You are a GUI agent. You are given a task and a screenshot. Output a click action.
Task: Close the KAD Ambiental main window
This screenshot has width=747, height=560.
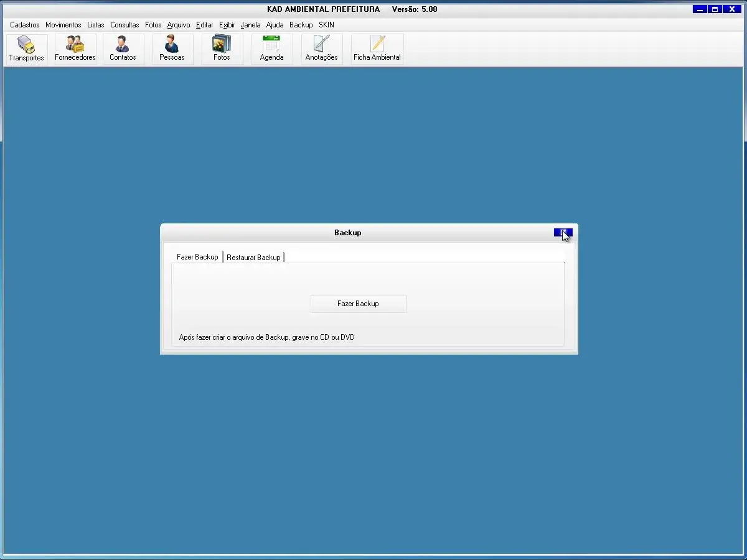(732, 9)
